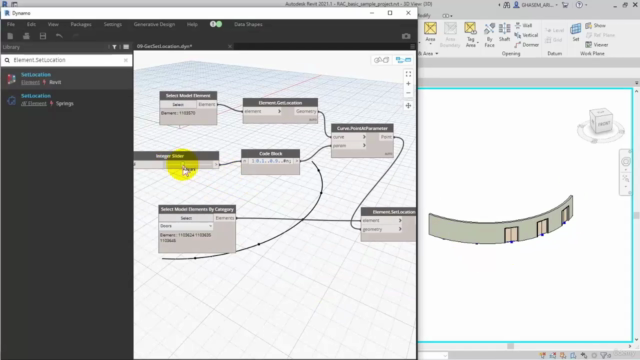Click the Shaft opening tool
This screenshot has height=360, width=640.
click(504, 32)
